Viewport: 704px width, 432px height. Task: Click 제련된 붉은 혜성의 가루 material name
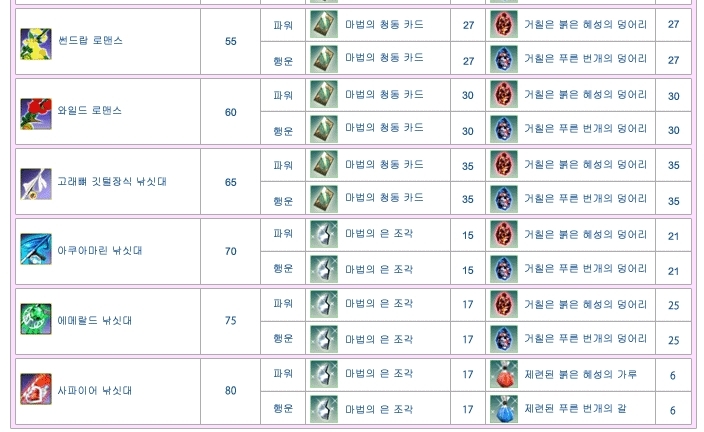580,375
